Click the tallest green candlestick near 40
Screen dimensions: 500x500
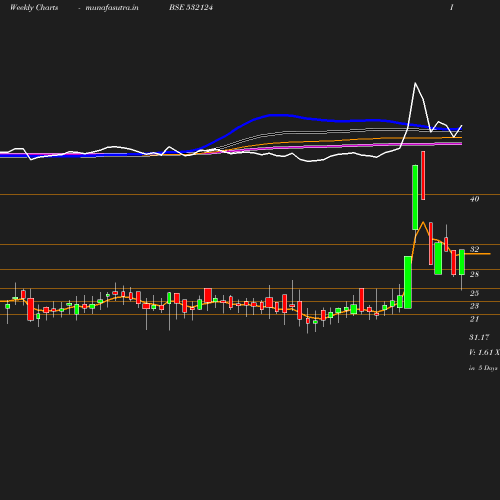(415, 197)
